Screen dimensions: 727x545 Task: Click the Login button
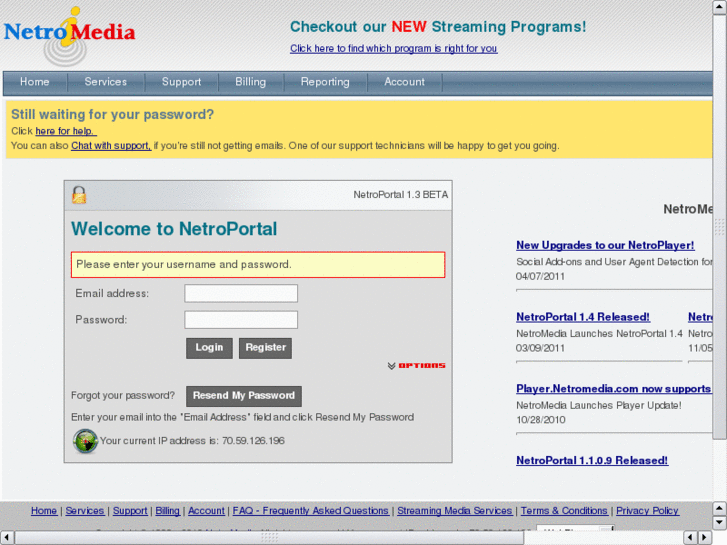tap(209, 348)
